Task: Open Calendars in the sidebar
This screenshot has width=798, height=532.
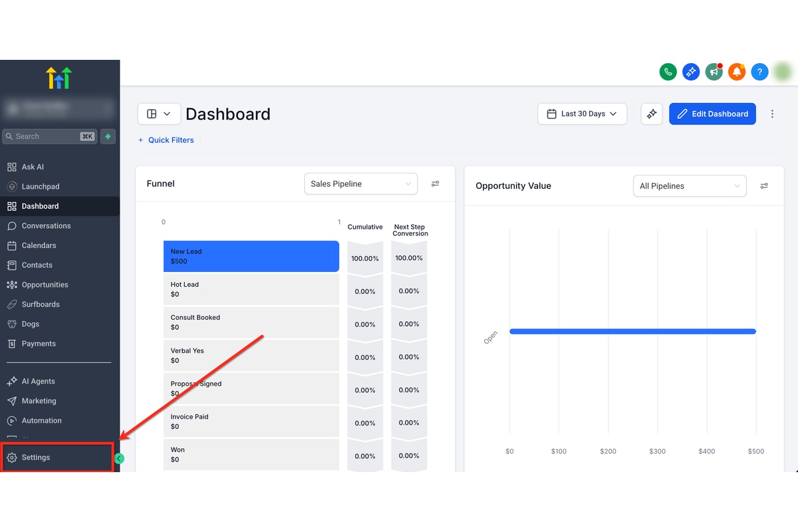Action: 60,245
